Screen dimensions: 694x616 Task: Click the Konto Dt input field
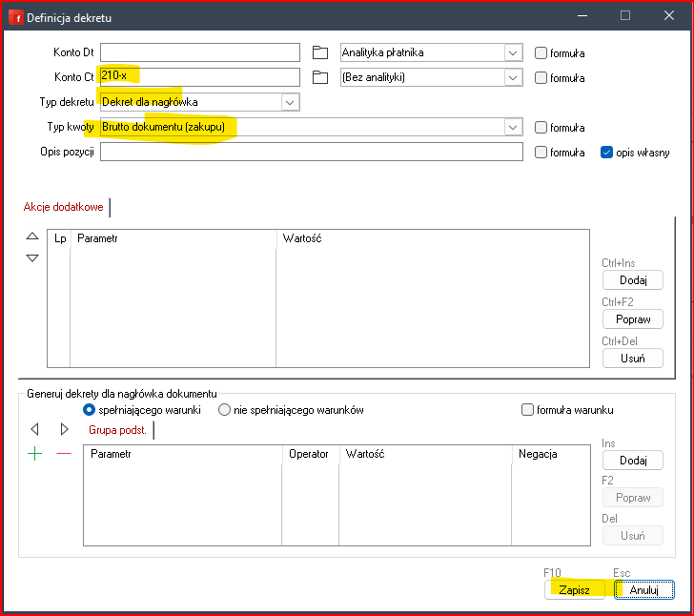click(200, 52)
